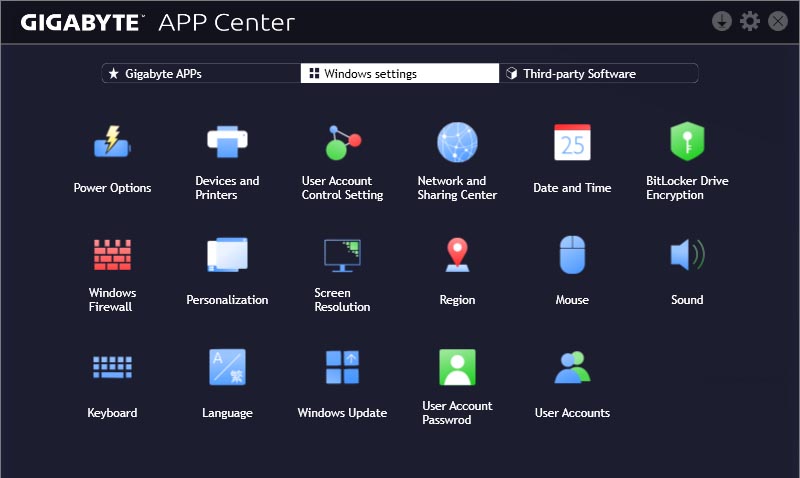Screen dimensions: 800x478
Task: Launch Windows Update
Action: click(342, 367)
